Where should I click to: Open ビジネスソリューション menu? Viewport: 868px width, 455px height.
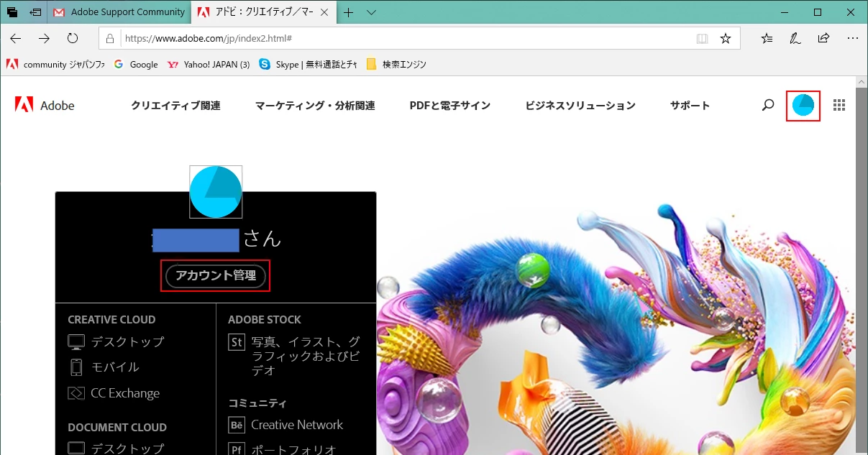[x=580, y=106]
